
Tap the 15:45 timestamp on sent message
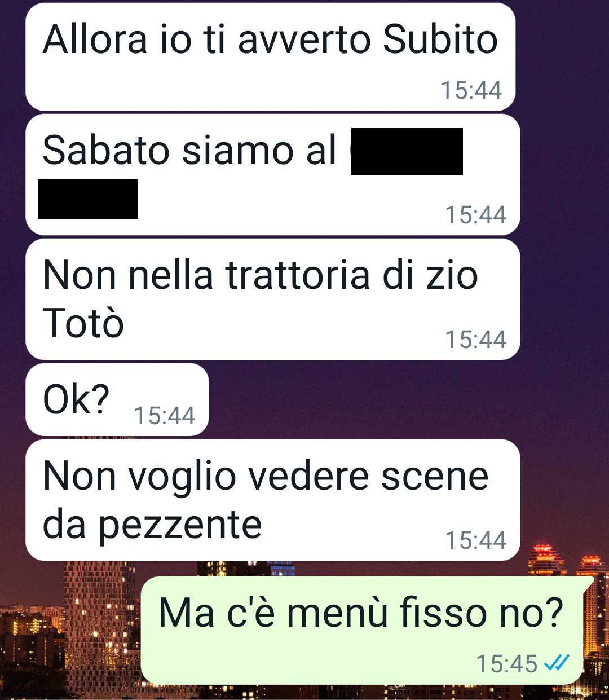[507, 664]
